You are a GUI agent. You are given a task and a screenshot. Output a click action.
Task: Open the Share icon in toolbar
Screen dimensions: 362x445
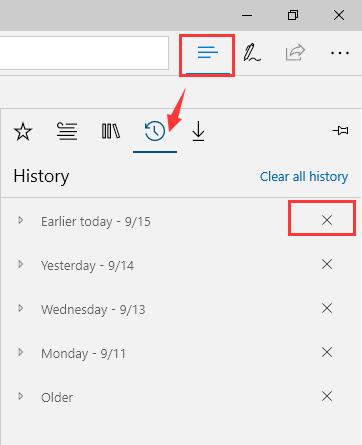tap(295, 53)
